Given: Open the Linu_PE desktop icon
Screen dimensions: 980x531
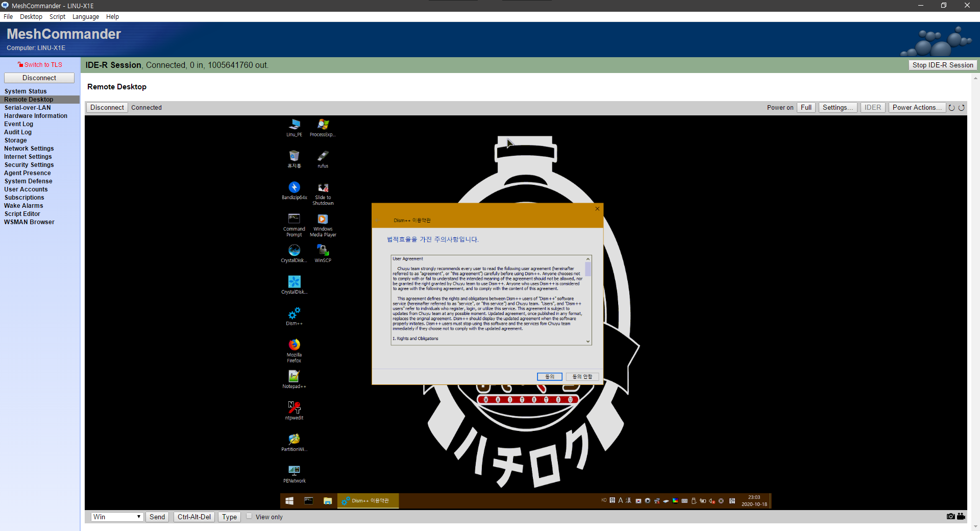Looking at the screenshot, I should tap(294, 128).
